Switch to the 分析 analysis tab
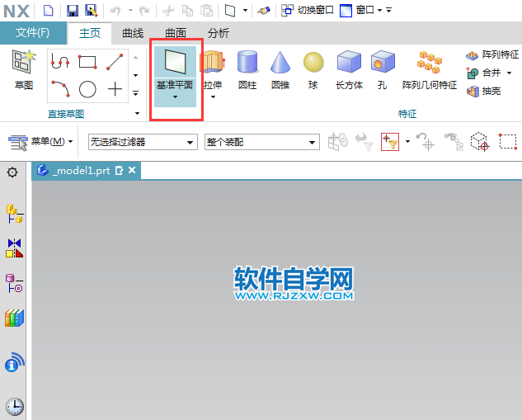The image size is (522, 420). pyautogui.click(x=219, y=33)
